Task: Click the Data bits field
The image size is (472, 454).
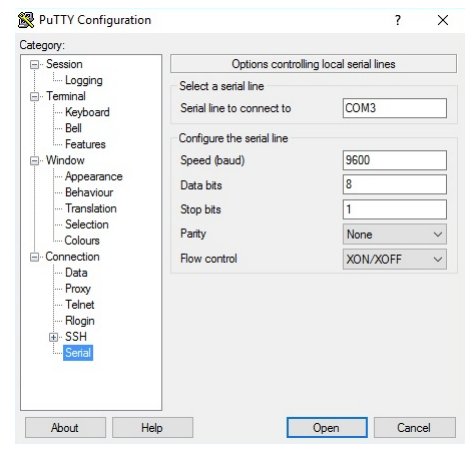Action: 395,184
